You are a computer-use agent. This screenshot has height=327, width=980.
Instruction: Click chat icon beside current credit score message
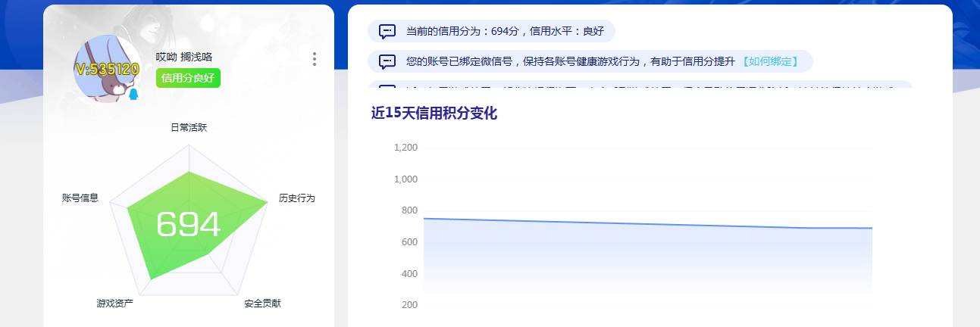387,32
